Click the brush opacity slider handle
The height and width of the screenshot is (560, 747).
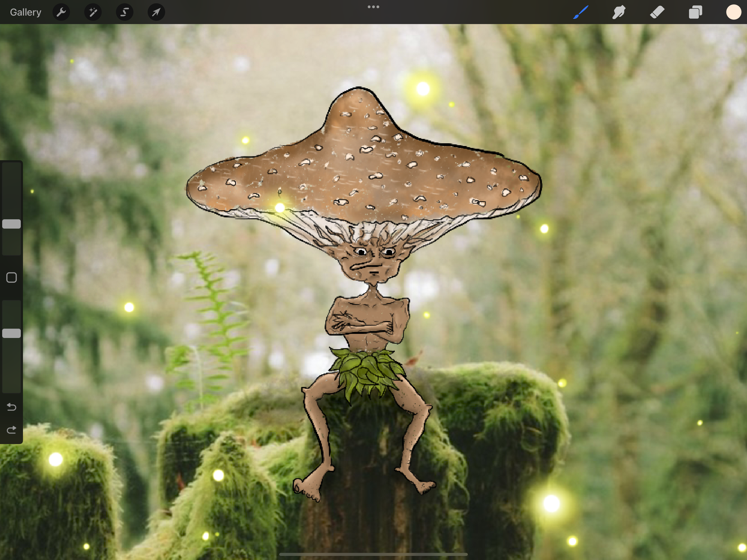coord(11,333)
